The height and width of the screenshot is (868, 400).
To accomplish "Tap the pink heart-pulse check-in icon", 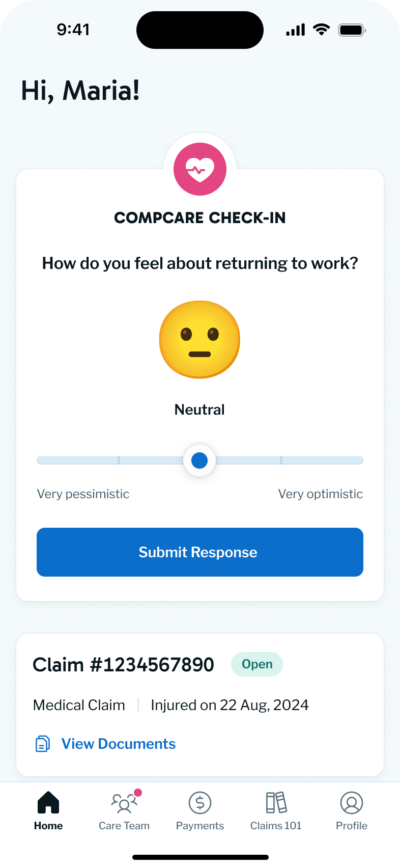I will point(199,169).
